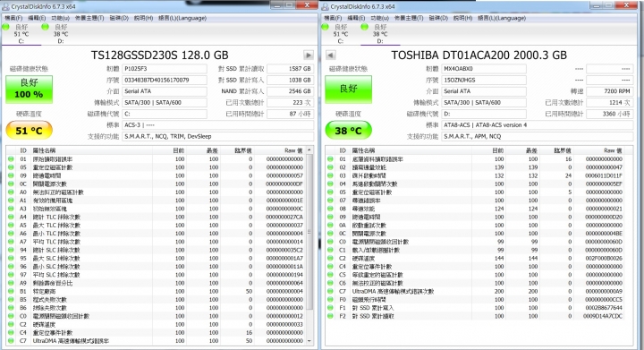Click raw value 0006011D011F in TOSHIBA window
This screenshot has height=350, width=644.
tap(604, 175)
